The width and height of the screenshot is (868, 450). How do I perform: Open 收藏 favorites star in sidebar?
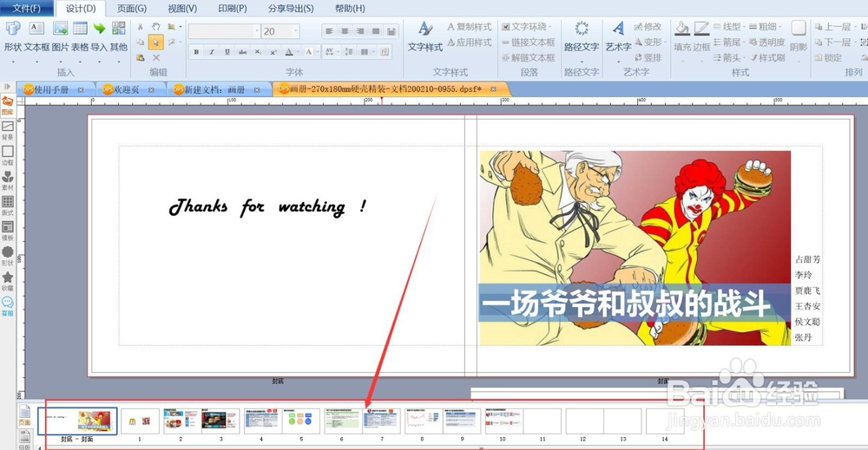click(x=8, y=282)
